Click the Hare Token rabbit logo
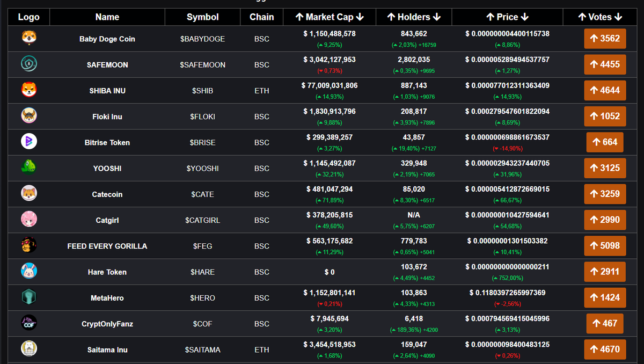The width and height of the screenshot is (644, 364). pos(29,271)
